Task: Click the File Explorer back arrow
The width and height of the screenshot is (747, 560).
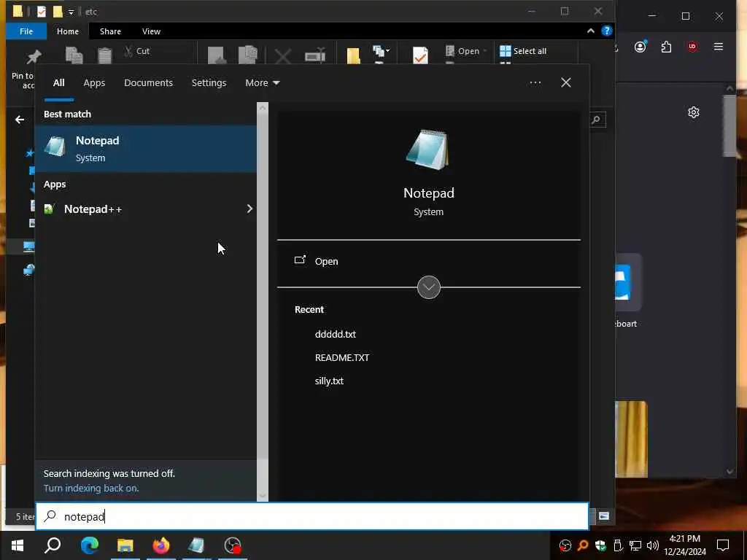Action: tap(20, 120)
